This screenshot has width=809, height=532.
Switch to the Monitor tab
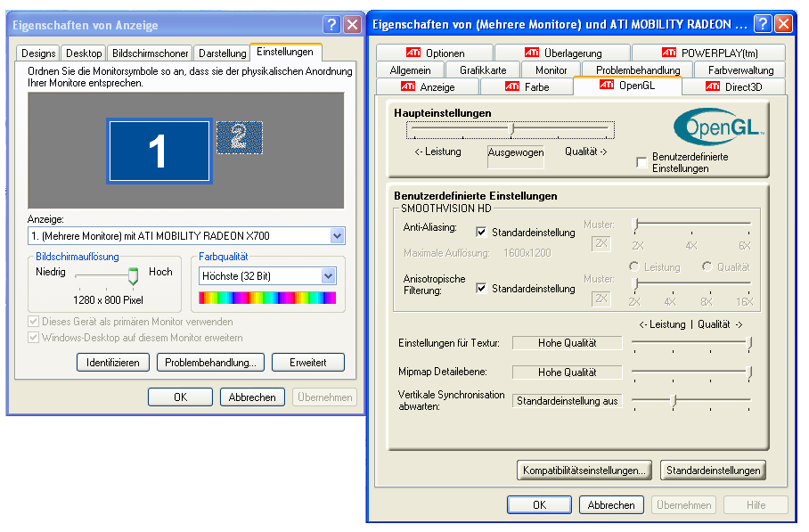[x=551, y=70]
